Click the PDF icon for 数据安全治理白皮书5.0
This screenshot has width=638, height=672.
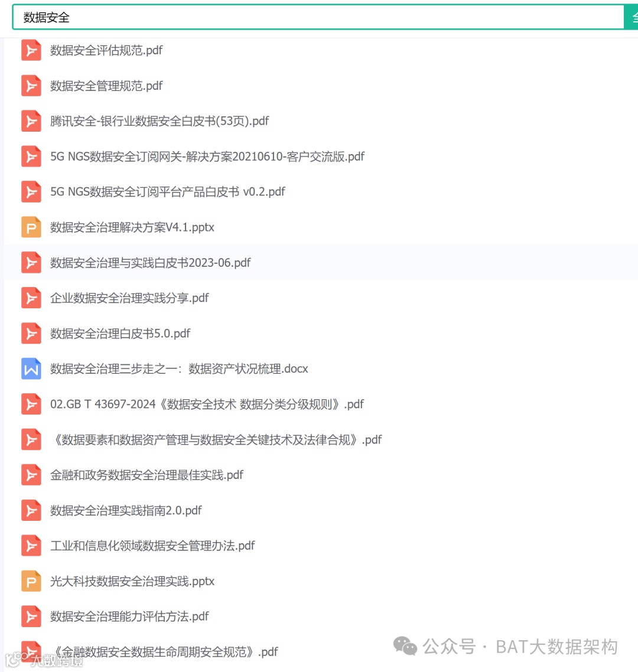click(31, 334)
